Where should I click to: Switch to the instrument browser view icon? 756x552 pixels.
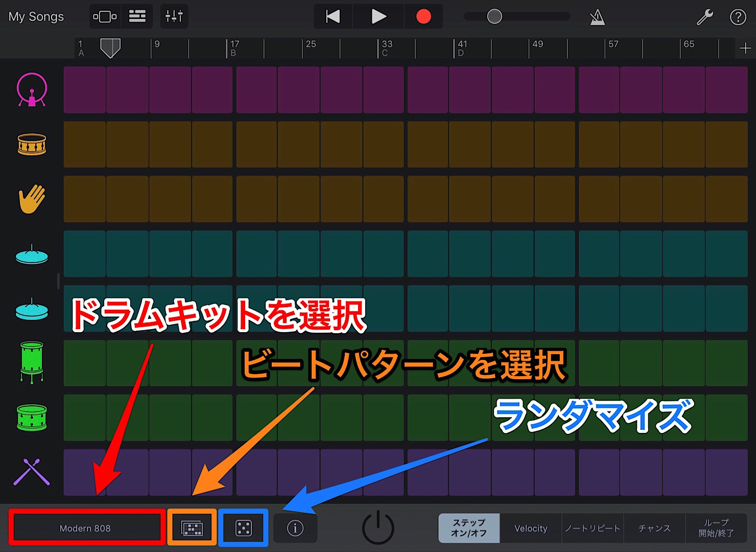point(105,16)
